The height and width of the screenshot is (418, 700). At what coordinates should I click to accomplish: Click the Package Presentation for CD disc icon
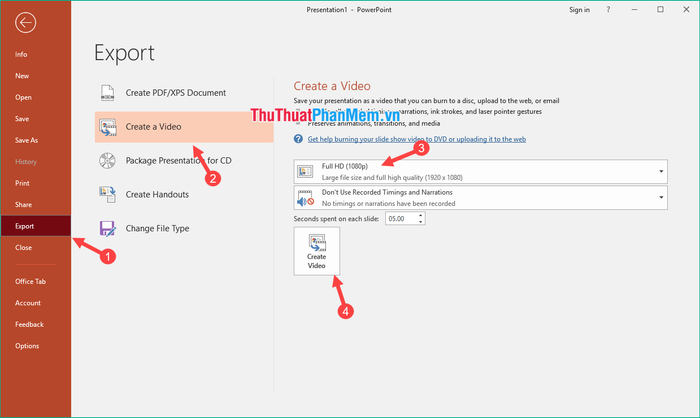pos(107,161)
